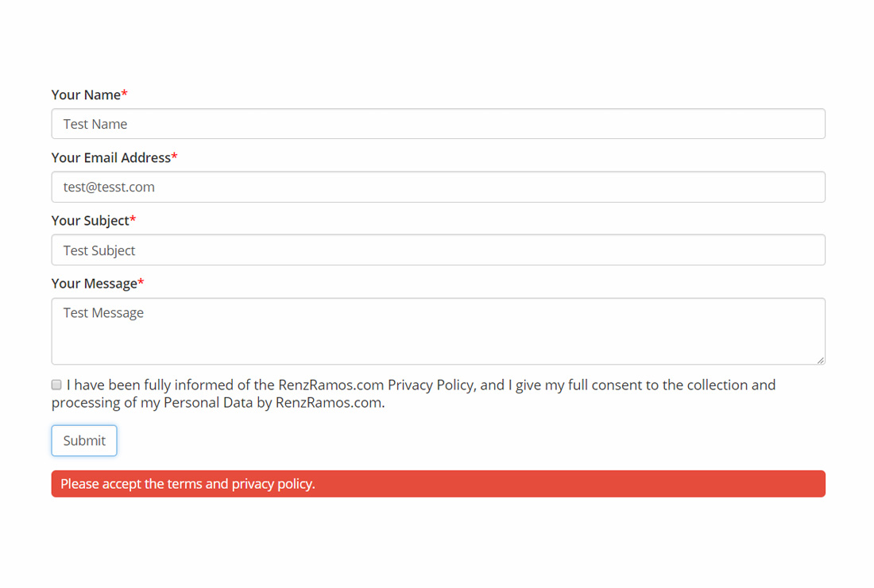Focus the Your Name input field
Image resolution: width=874 pixels, height=588 pixels.
click(x=438, y=124)
